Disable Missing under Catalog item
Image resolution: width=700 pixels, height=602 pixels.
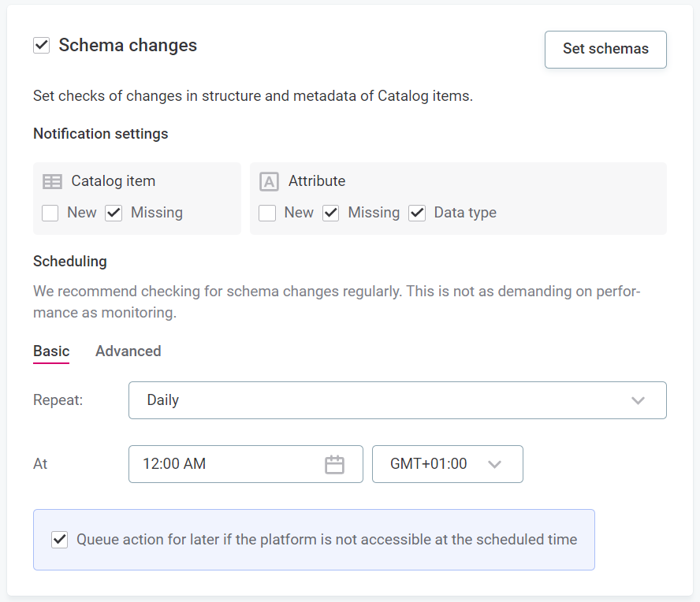click(114, 213)
